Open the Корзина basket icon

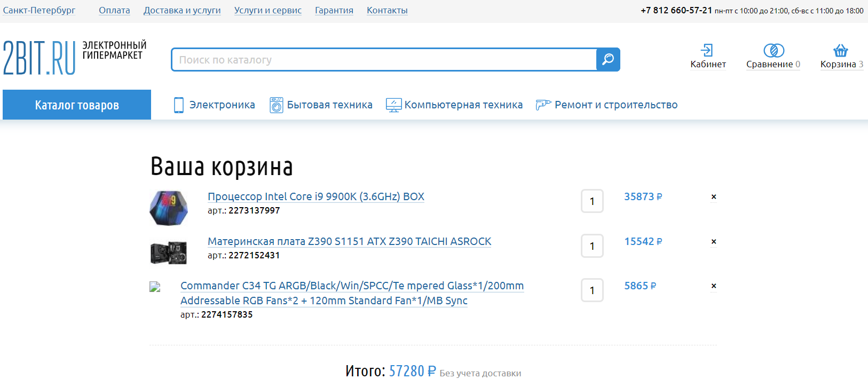[841, 50]
